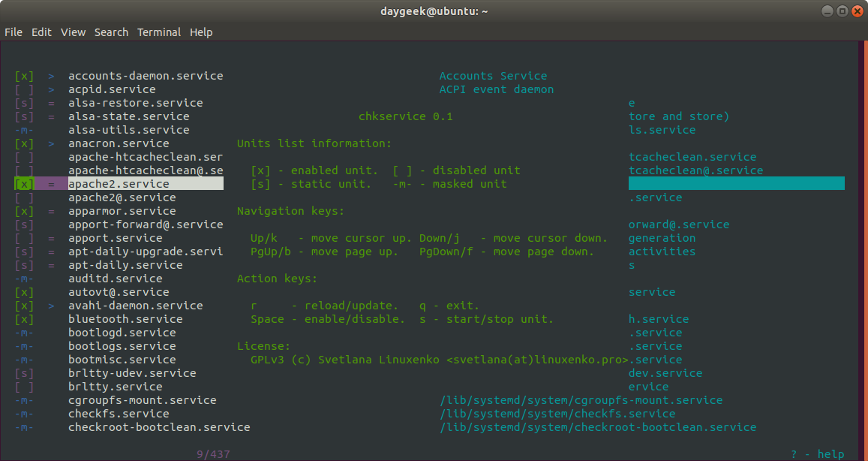Open the Search menu
Image resolution: width=868 pixels, height=461 pixels.
[111, 32]
